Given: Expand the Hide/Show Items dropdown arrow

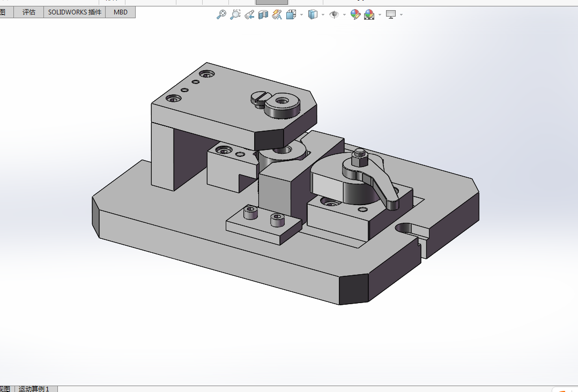Looking at the screenshot, I should 344,14.
